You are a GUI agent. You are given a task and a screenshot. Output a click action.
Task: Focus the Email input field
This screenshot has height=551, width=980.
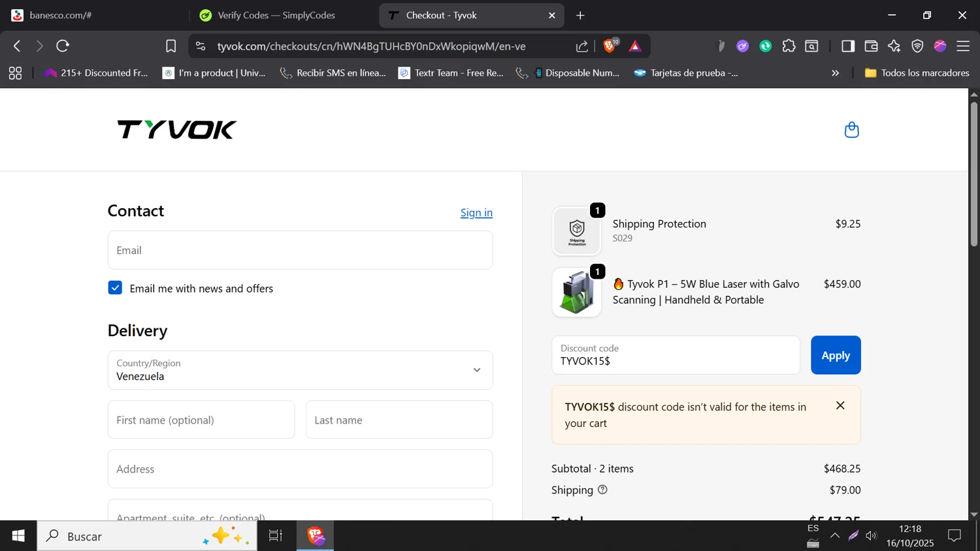pyautogui.click(x=300, y=250)
